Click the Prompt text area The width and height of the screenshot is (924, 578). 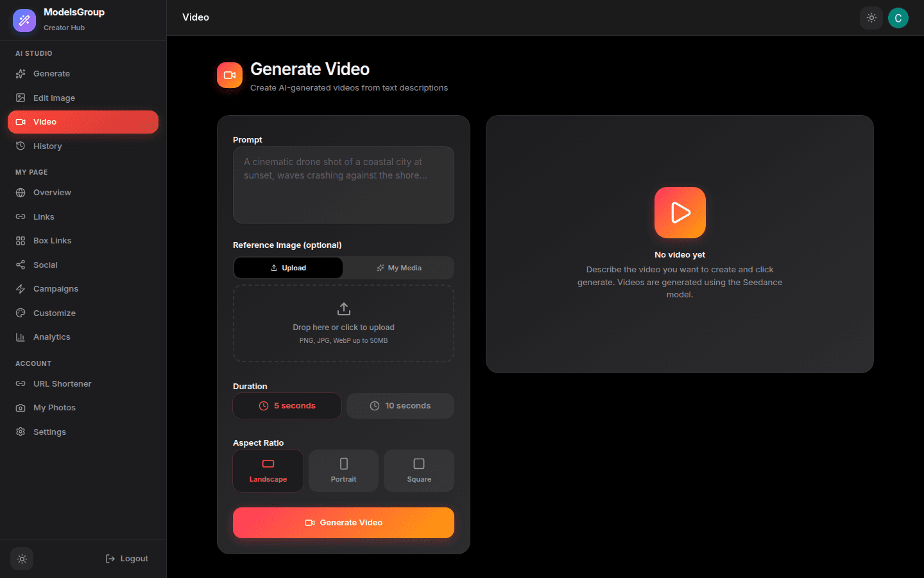click(343, 185)
